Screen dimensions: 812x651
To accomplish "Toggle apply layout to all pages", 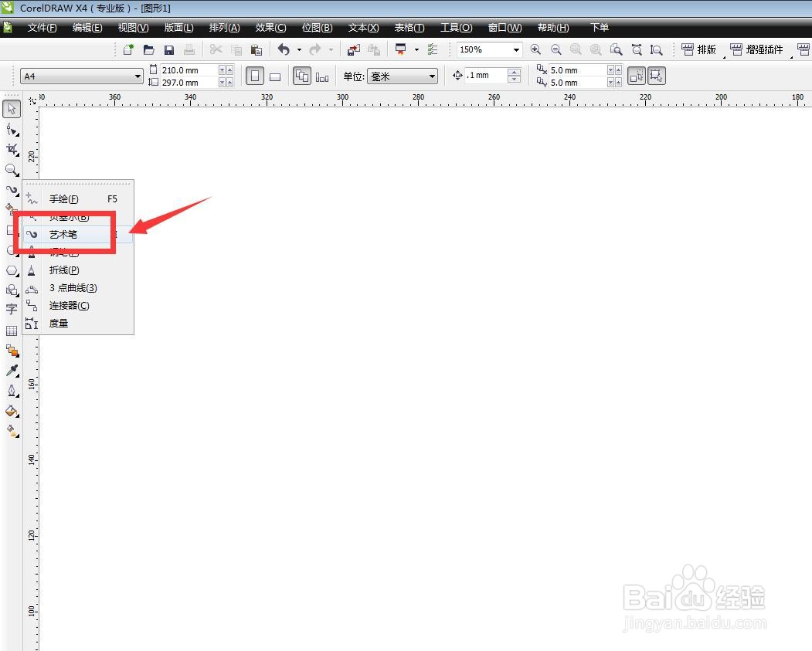I will point(302,76).
